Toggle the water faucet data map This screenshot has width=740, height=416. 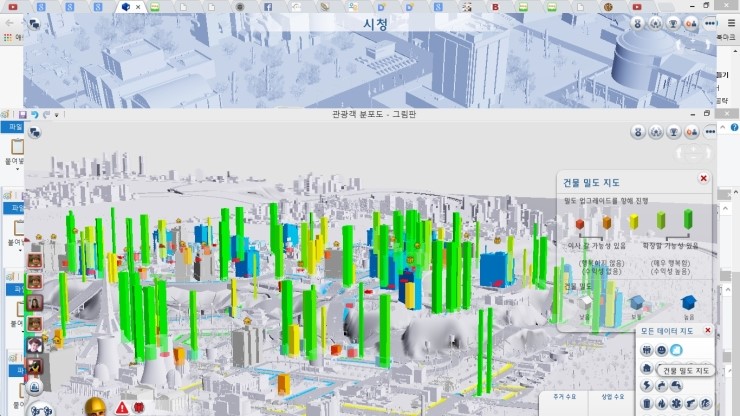tap(661, 386)
